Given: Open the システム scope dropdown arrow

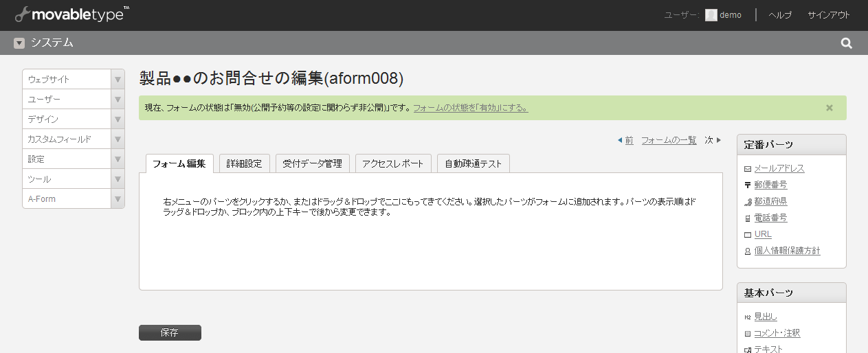Looking at the screenshot, I should pos(19,43).
